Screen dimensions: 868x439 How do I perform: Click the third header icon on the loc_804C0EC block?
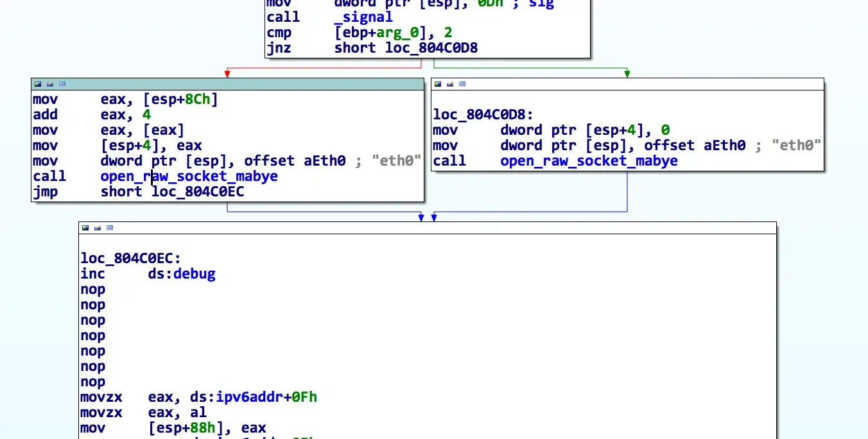[x=110, y=228]
